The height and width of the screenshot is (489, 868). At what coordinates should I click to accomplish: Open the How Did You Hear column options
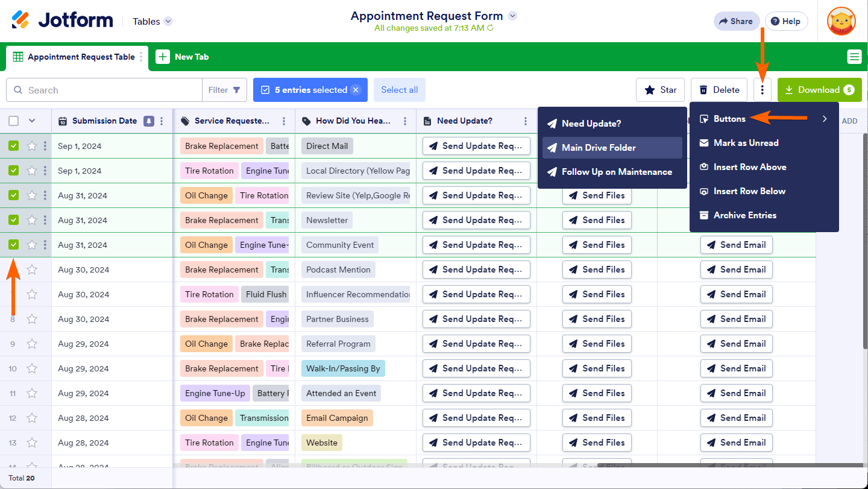point(405,121)
